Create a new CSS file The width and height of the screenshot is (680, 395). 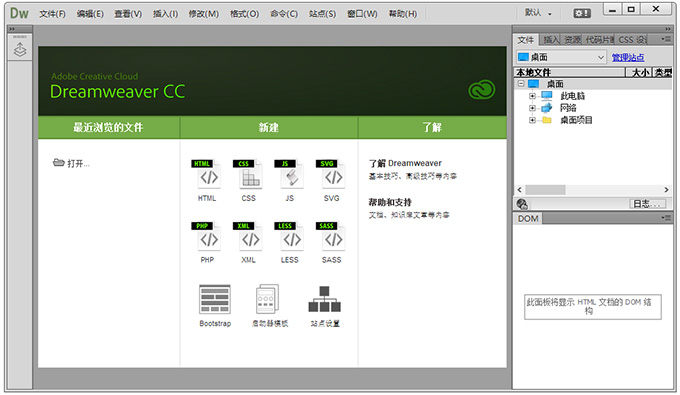click(248, 180)
